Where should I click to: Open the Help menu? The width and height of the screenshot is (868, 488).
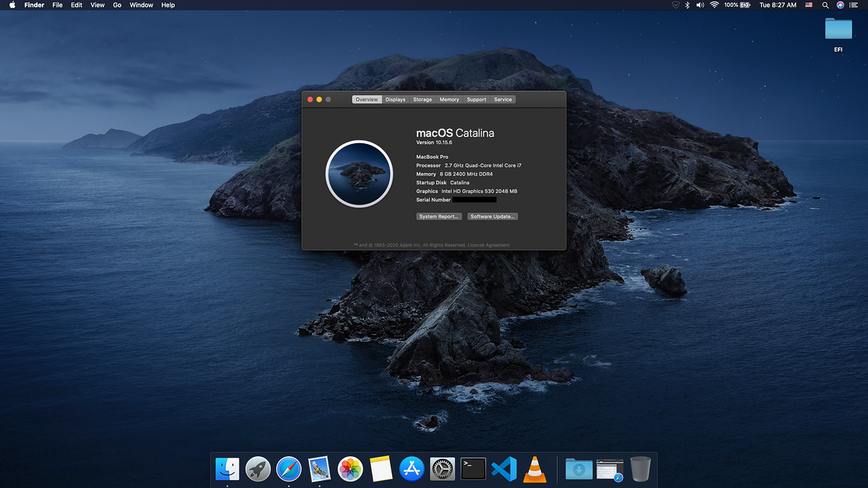tap(168, 5)
